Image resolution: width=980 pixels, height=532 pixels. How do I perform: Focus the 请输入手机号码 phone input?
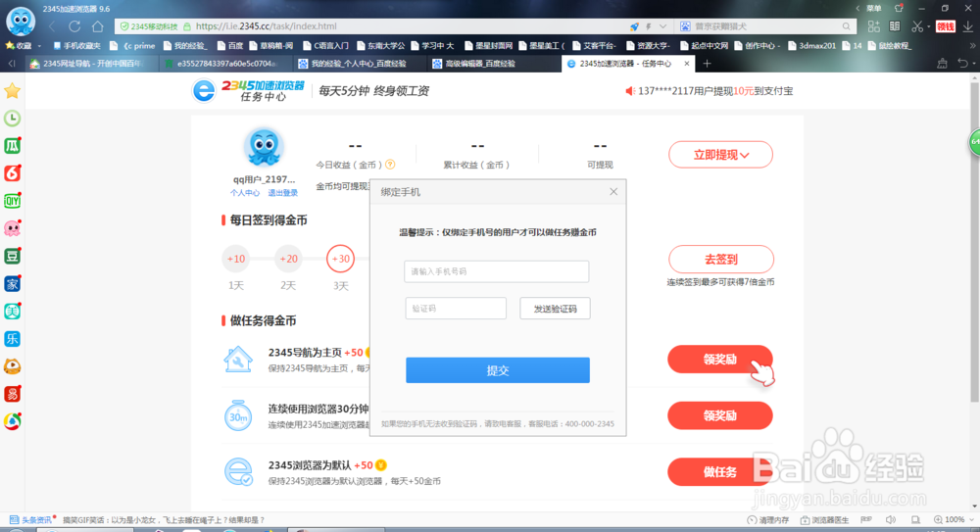496,271
